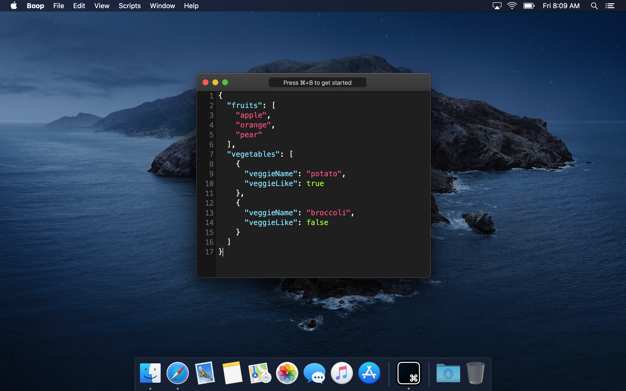Open Spotlight search magnifier
Screen dimensions: 626x391
point(594,6)
